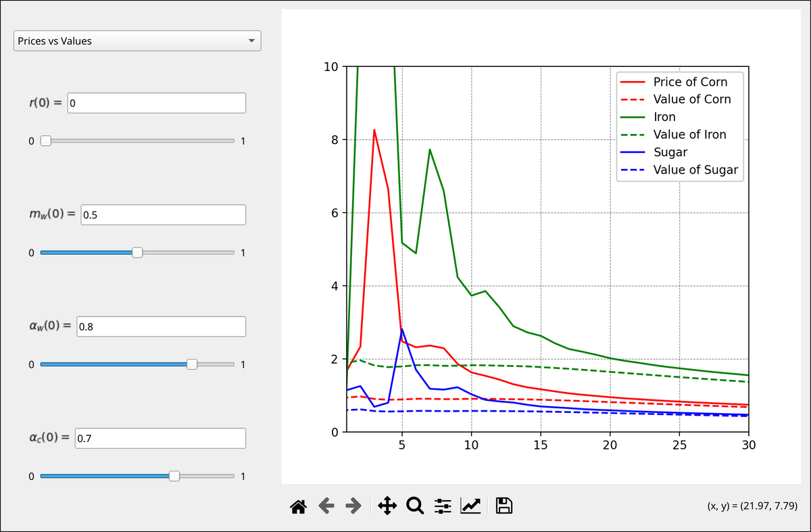
Task: Activate the Zoom magnifier tool
Action: click(x=415, y=505)
